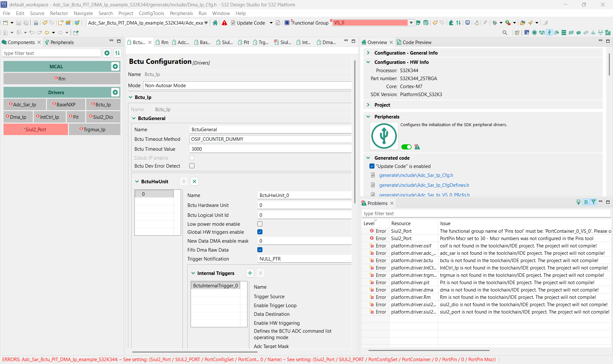Uncheck the Update Code is enabled checkbox

point(372,166)
